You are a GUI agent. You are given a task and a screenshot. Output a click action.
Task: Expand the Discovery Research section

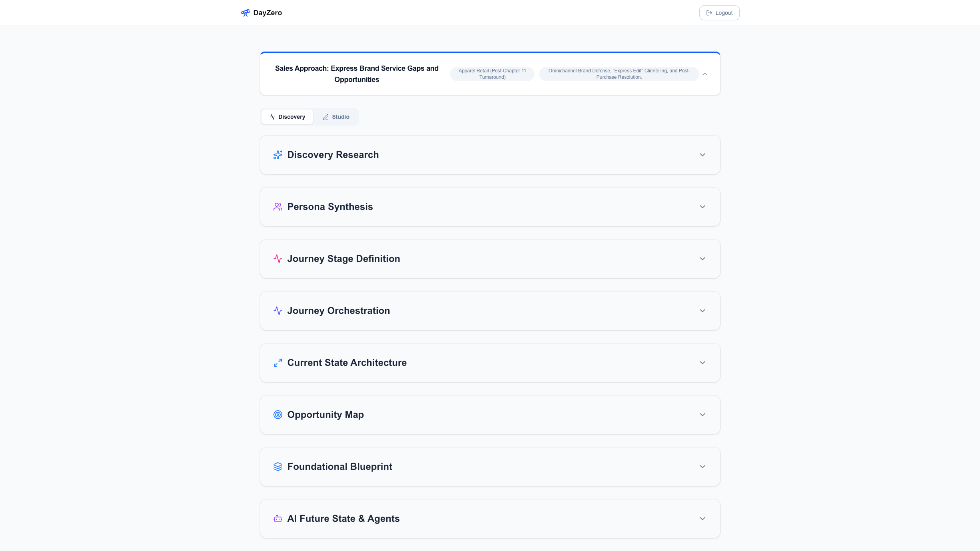(703, 155)
